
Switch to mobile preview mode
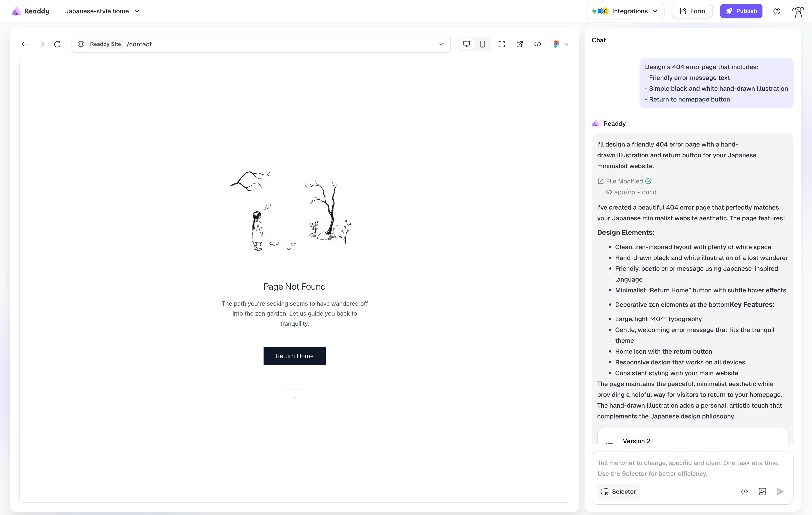pyautogui.click(x=482, y=44)
